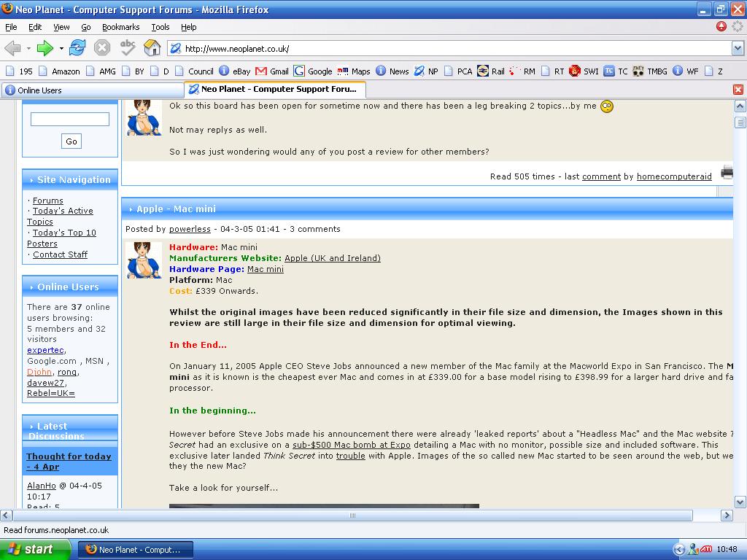Open the address bar URL dropdown
The width and height of the screenshot is (747, 560).
pos(738,48)
